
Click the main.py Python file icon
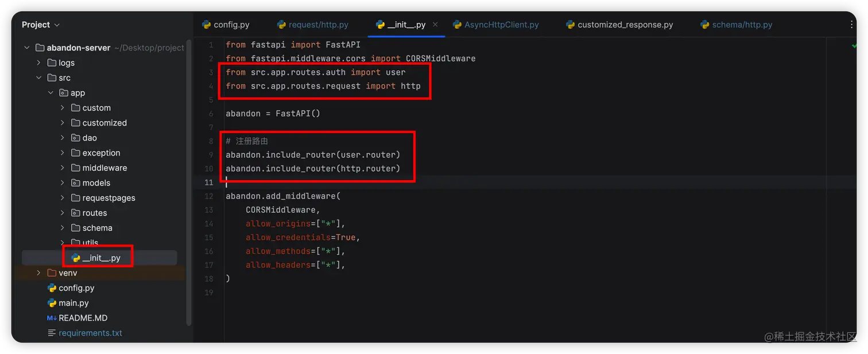[52, 302]
